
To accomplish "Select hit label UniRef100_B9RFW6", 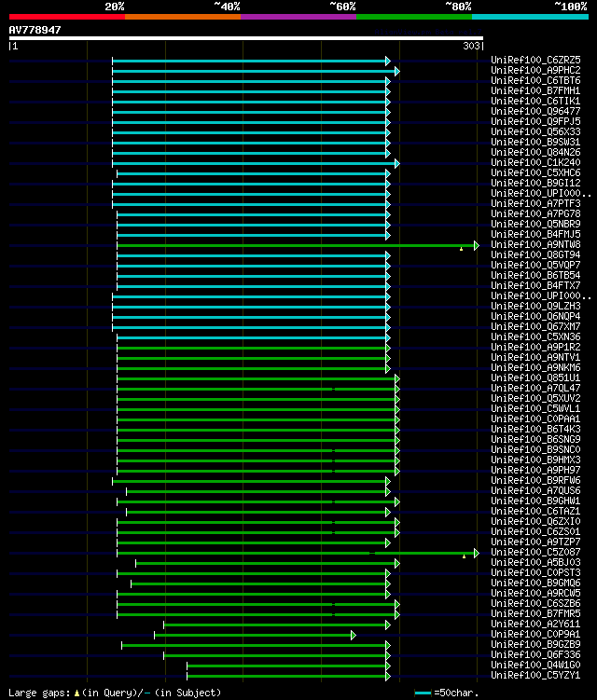I will coord(535,481).
